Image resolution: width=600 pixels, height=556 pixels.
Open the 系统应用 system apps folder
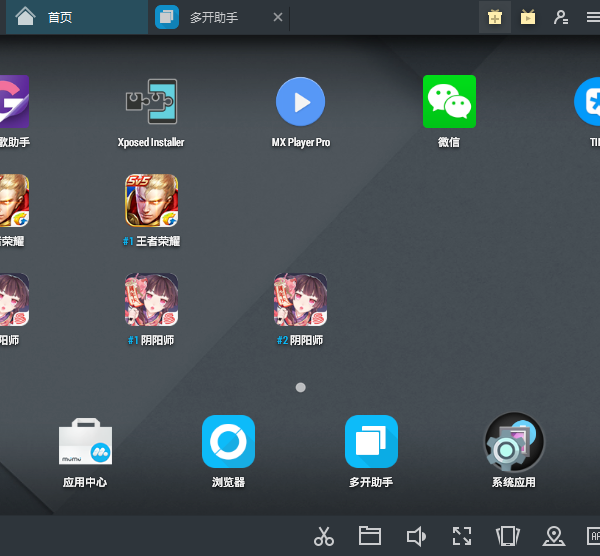coord(514,442)
